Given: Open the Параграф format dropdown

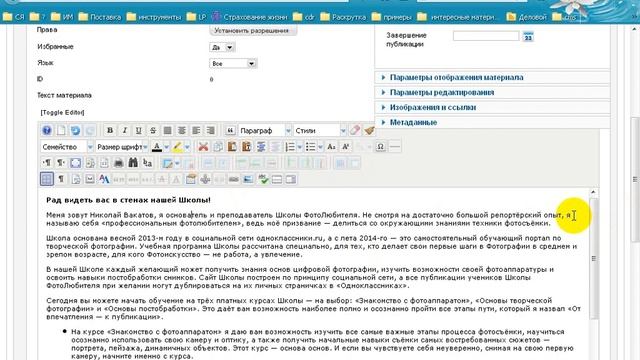Looking at the screenshot, I should pos(265,131).
